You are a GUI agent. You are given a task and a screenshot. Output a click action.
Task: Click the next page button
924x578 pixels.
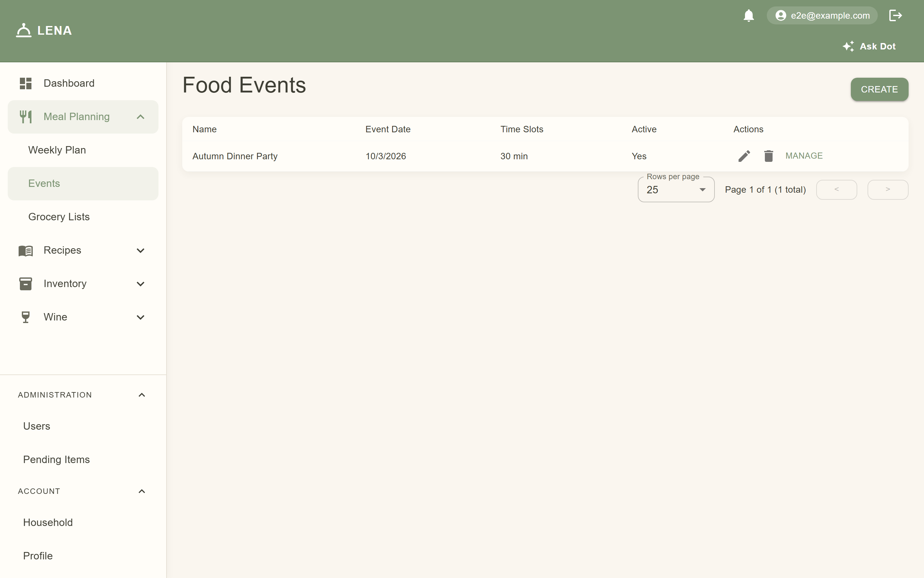[x=888, y=189]
